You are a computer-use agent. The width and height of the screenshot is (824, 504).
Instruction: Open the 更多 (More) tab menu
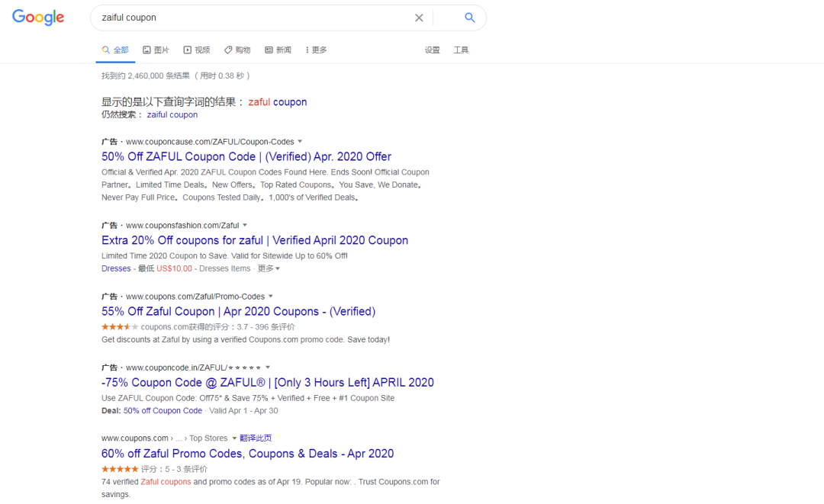316,50
